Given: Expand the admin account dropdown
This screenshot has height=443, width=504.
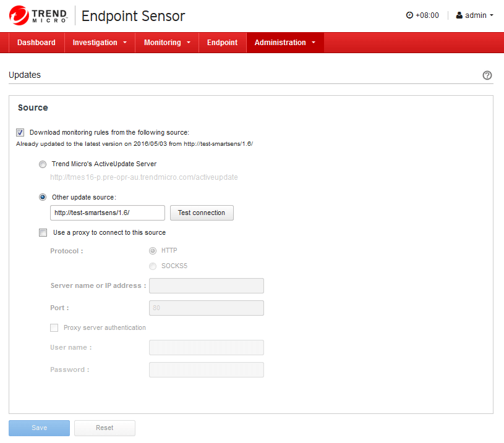Looking at the screenshot, I should 476,15.
